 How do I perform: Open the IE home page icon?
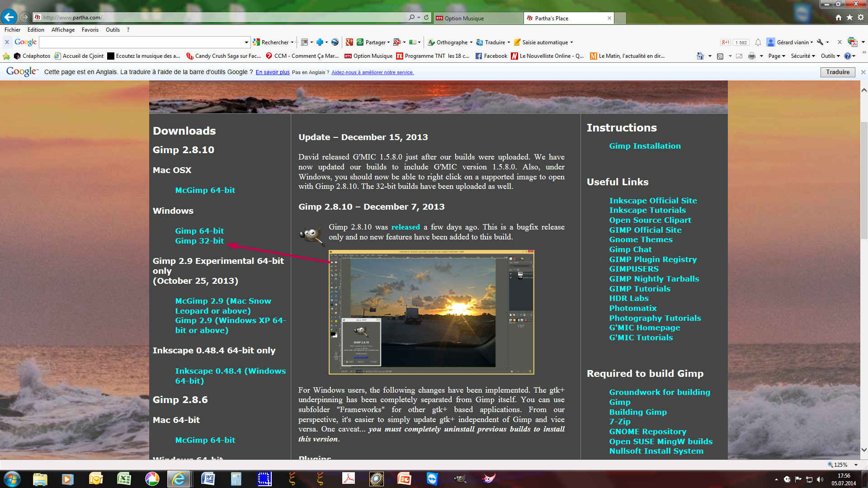839,18
